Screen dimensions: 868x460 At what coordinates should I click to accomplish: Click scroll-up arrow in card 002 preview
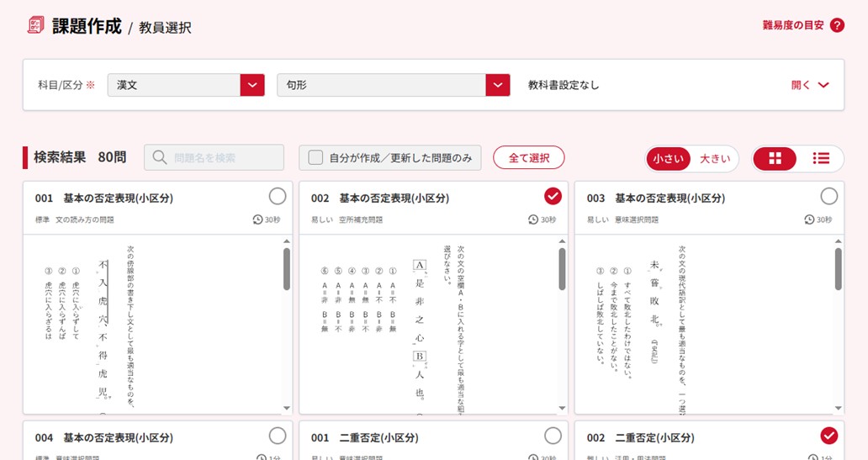coord(562,241)
